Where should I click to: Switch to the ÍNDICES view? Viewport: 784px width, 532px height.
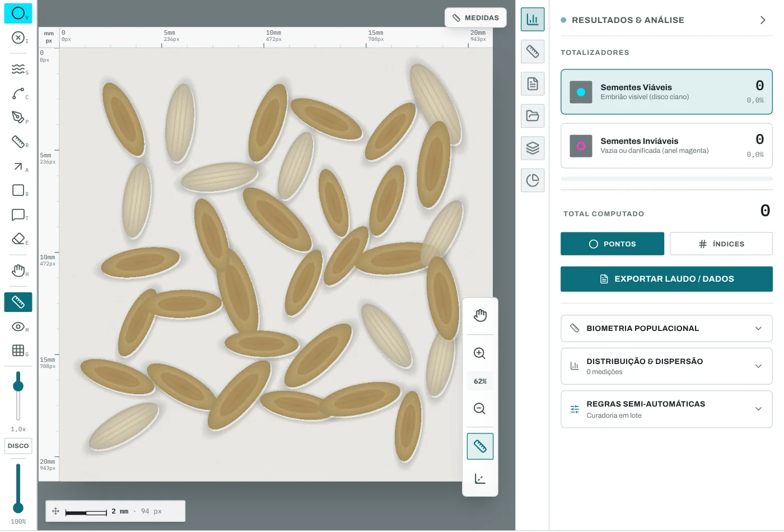721,244
